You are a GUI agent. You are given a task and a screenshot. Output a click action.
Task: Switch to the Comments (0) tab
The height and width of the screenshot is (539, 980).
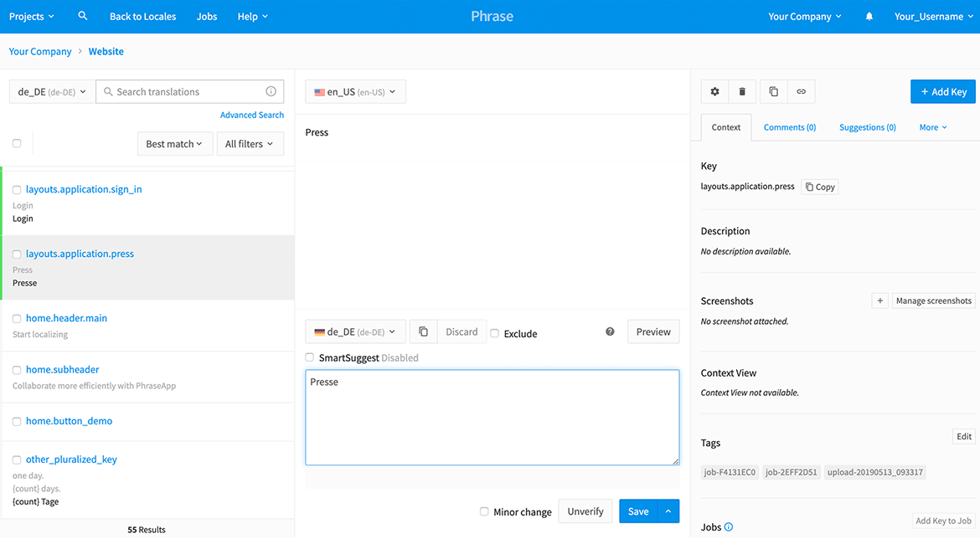(x=789, y=127)
